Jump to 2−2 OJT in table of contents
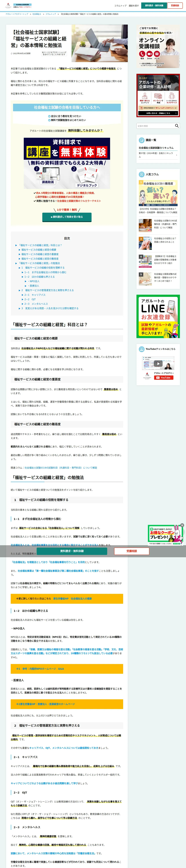 pyautogui.click(x=30, y=299)
